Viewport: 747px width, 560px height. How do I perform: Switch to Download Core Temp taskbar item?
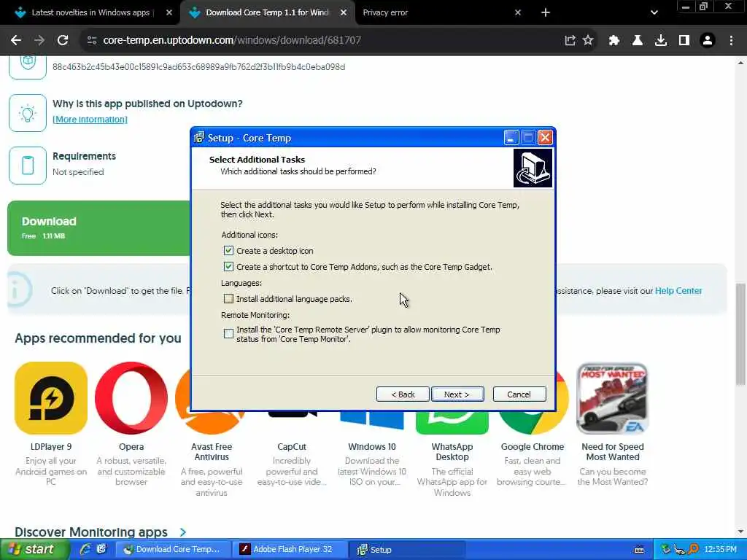point(172,550)
